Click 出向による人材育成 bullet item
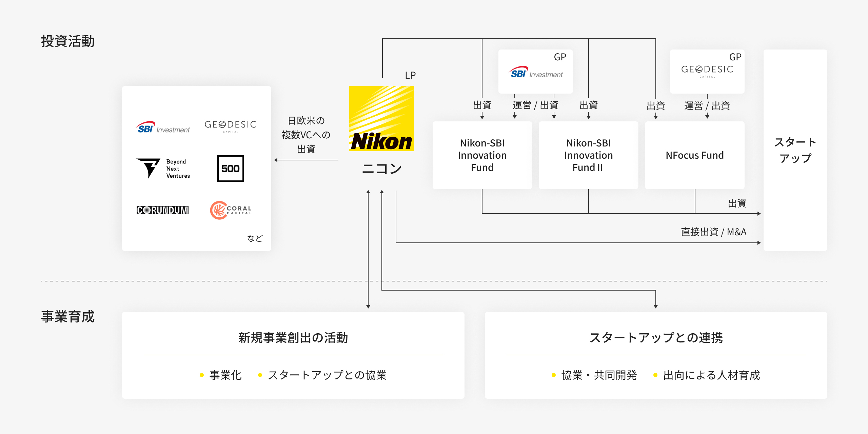The image size is (868, 434). pyautogui.click(x=707, y=375)
